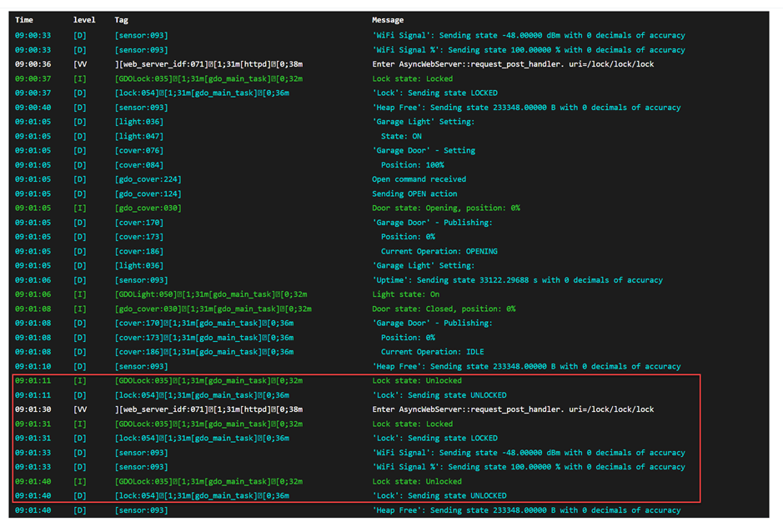Select 'Sending state UNLOCKED' message at 09:01:11
783x532 pixels.
pyautogui.click(x=439, y=394)
